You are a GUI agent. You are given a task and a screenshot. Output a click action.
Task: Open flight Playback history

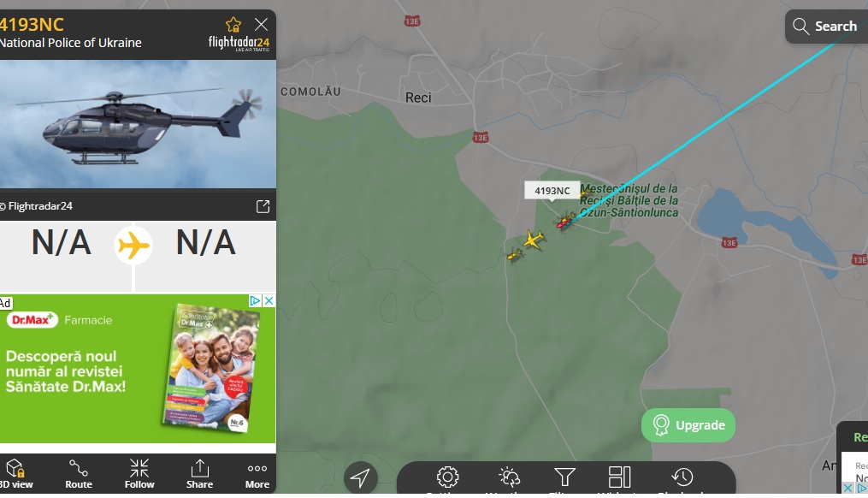point(682,477)
